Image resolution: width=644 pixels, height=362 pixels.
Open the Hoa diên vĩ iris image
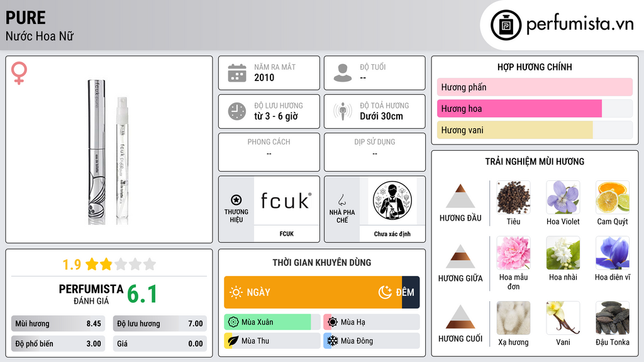coord(613,253)
